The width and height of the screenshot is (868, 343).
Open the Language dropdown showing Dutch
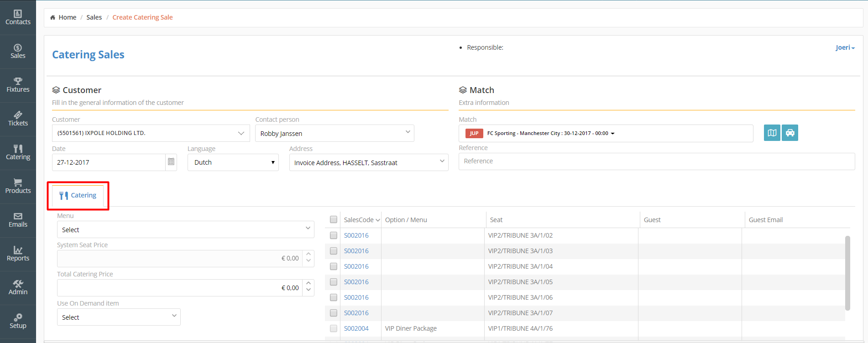[233, 162]
